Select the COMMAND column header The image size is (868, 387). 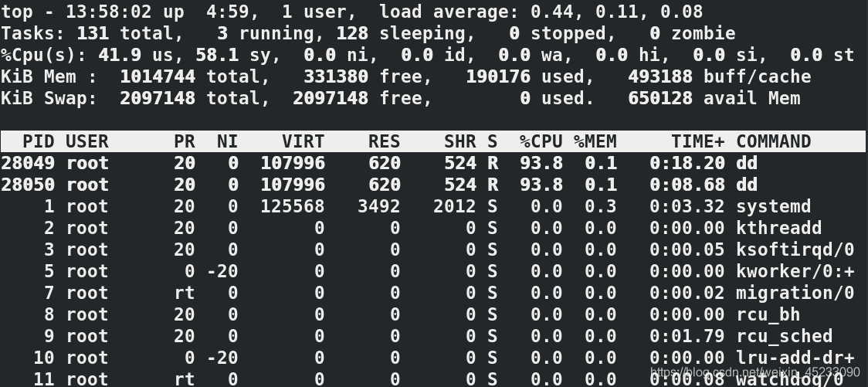[773, 141]
